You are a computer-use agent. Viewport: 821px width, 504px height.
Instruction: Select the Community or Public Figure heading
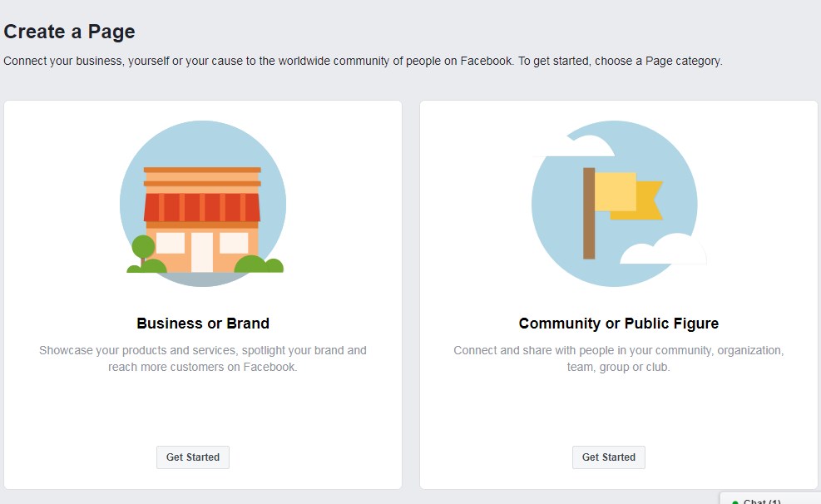[619, 324]
